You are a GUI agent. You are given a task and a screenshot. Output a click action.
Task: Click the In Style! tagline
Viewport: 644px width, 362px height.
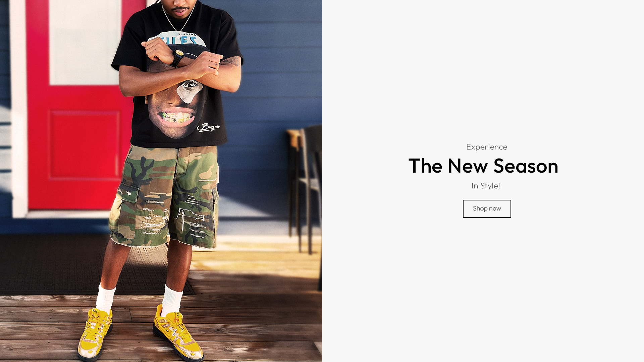click(486, 186)
